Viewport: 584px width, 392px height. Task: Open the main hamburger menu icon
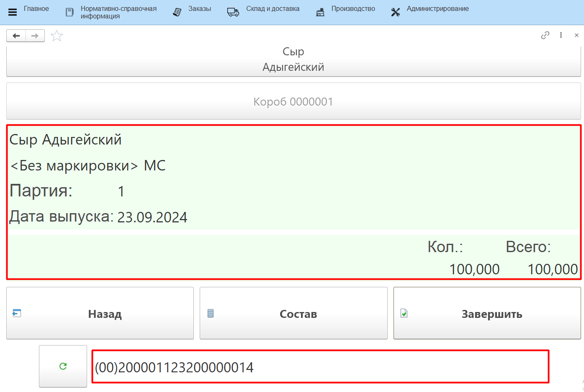[13, 12]
